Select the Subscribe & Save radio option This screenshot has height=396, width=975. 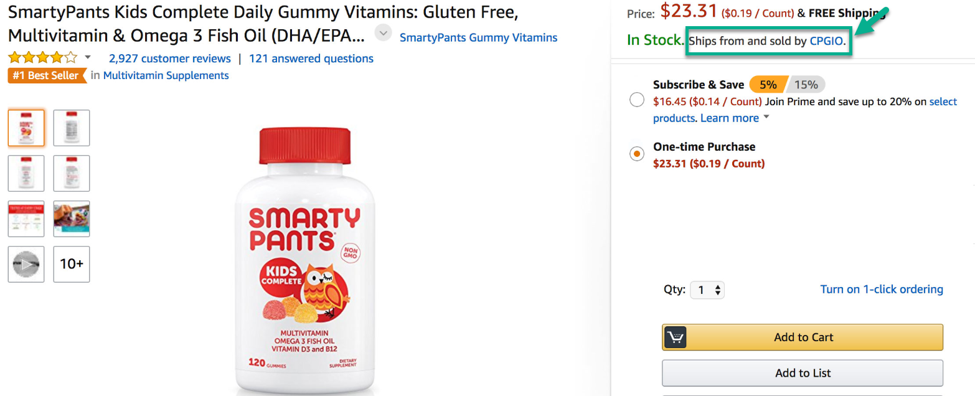coord(637,100)
